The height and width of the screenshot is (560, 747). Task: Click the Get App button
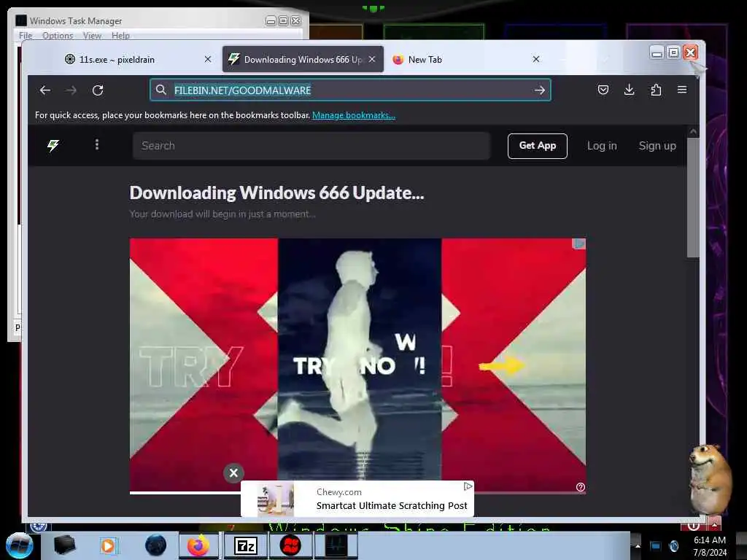pos(538,146)
